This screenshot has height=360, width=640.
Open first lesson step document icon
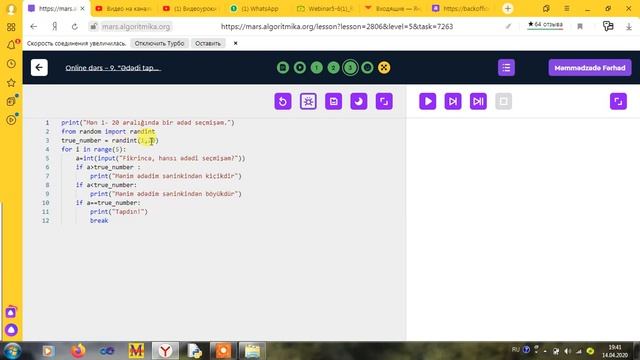click(x=283, y=68)
